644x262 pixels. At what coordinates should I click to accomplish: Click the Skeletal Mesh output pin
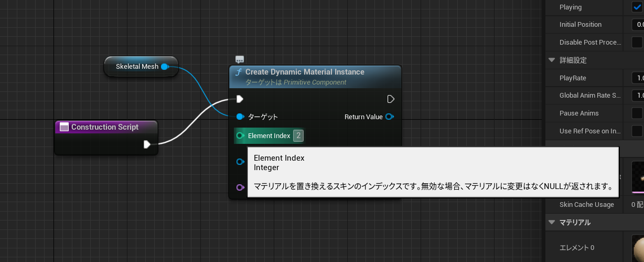click(x=165, y=67)
